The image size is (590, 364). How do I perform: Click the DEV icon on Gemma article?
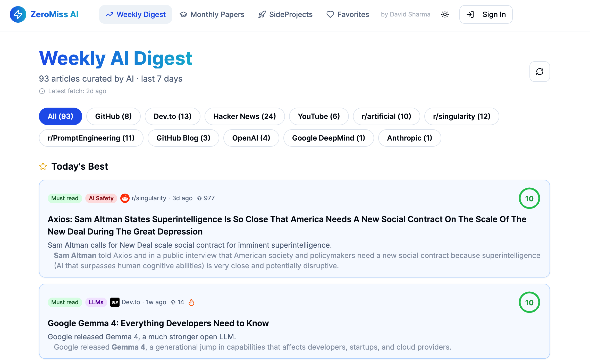click(115, 302)
